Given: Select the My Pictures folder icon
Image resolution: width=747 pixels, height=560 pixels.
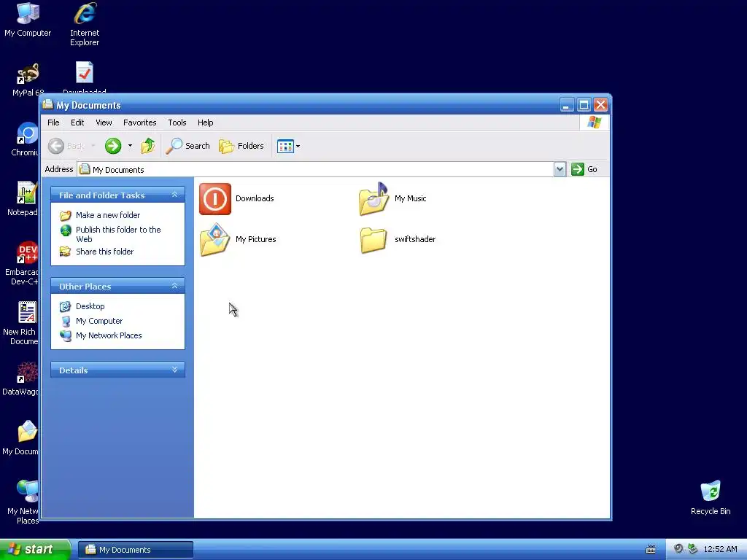Looking at the screenshot, I should [215, 239].
